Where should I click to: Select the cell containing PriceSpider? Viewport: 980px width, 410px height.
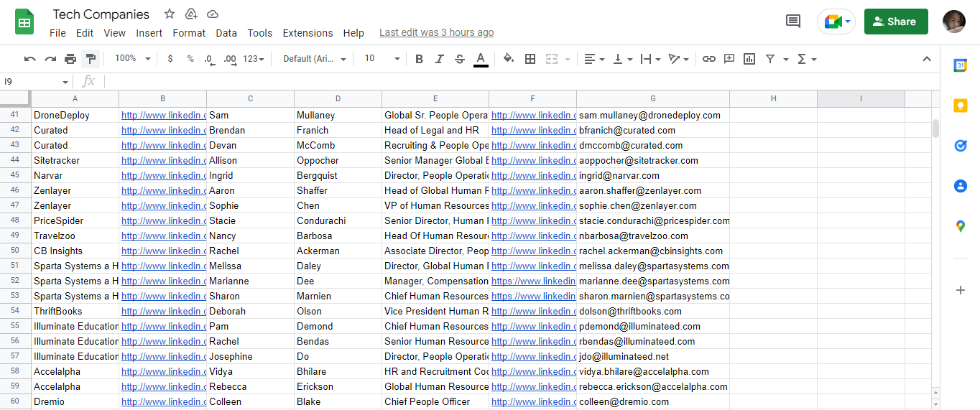(75, 220)
